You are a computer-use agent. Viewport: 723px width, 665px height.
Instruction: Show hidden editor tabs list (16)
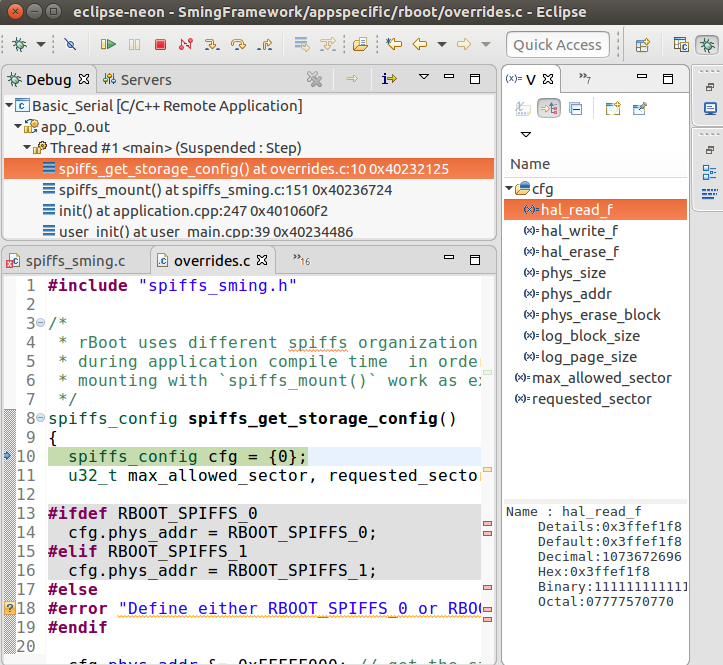click(302, 260)
